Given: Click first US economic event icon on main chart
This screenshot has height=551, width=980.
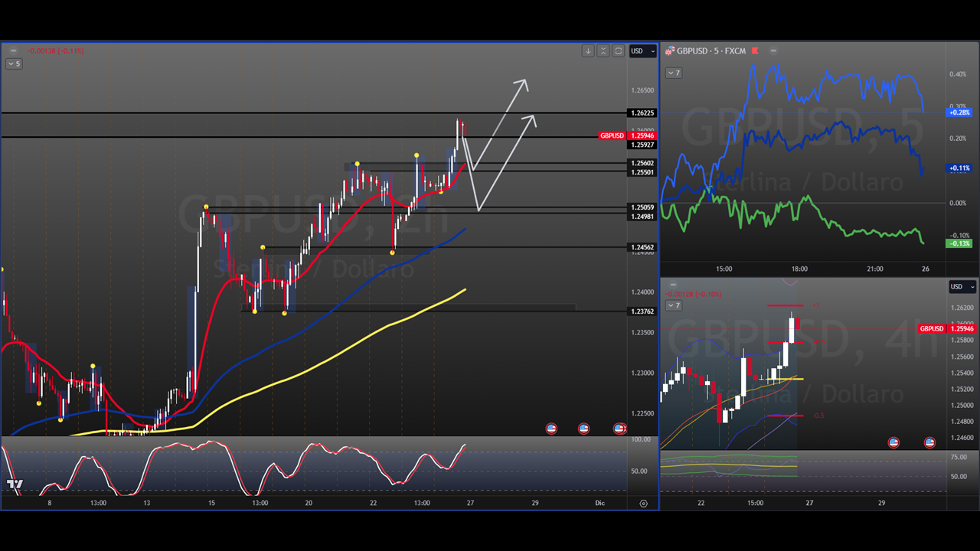Looking at the screenshot, I should 551,429.
